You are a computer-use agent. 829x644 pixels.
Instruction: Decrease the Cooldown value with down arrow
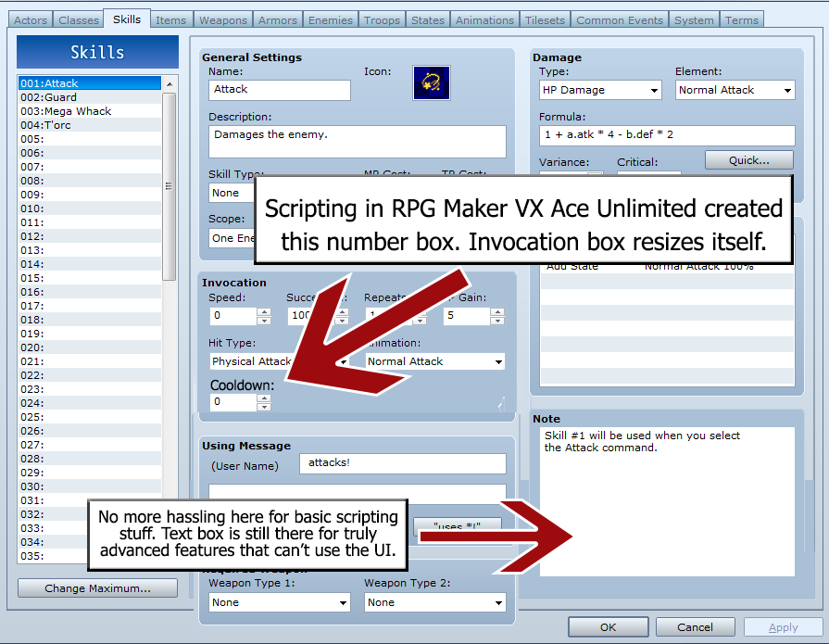[264, 407]
